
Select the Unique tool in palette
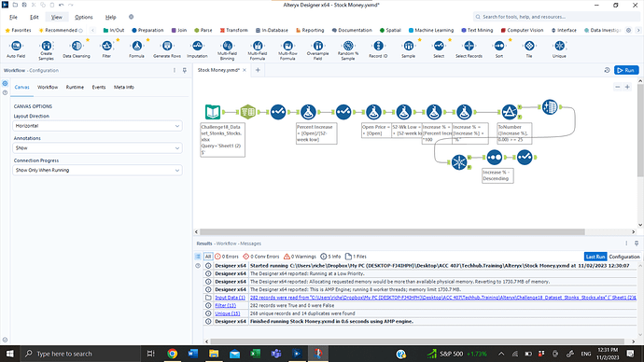[559, 49]
